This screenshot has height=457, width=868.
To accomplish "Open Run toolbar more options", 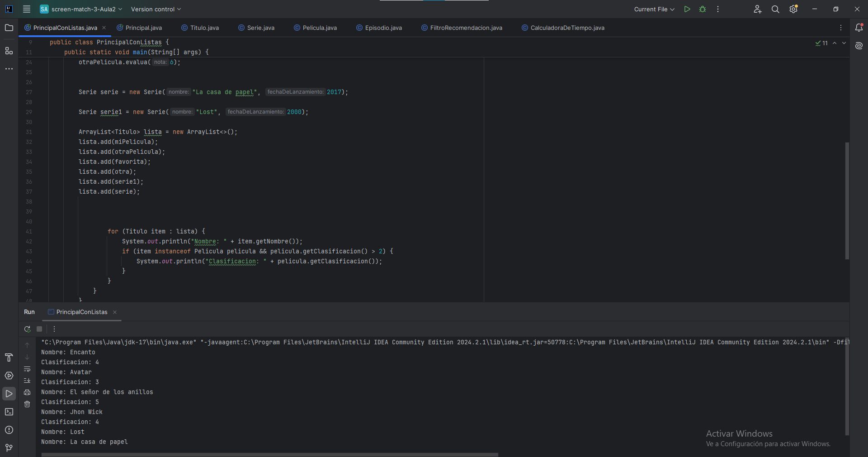I will (x=54, y=329).
